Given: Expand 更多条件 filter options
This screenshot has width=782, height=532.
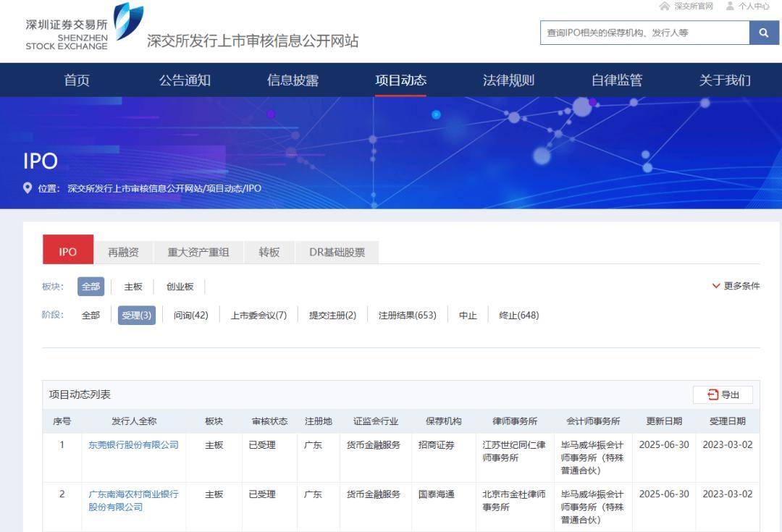Looking at the screenshot, I should click(736, 286).
